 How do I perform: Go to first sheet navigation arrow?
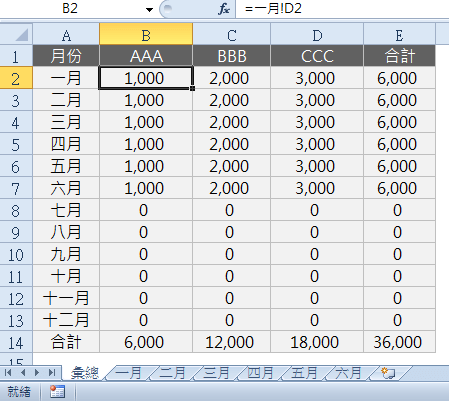[x=8, y=372]
